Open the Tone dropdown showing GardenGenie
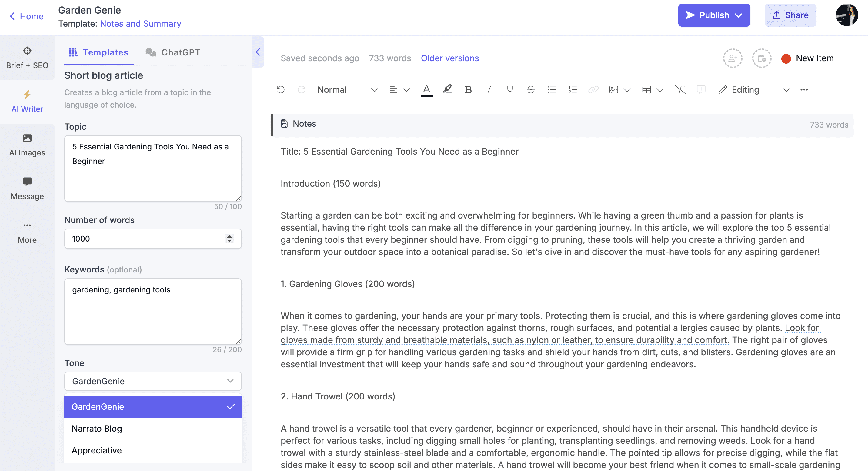 [153, 381]
